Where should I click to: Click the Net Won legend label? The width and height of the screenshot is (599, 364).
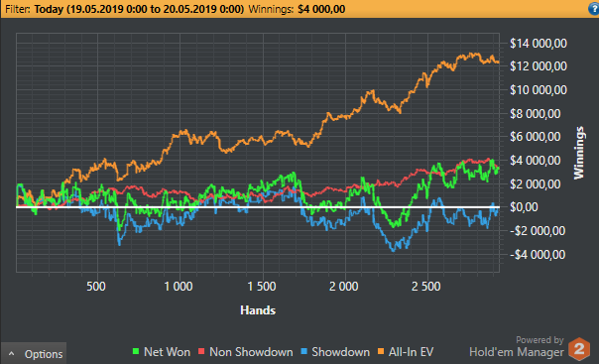(167, 352)
